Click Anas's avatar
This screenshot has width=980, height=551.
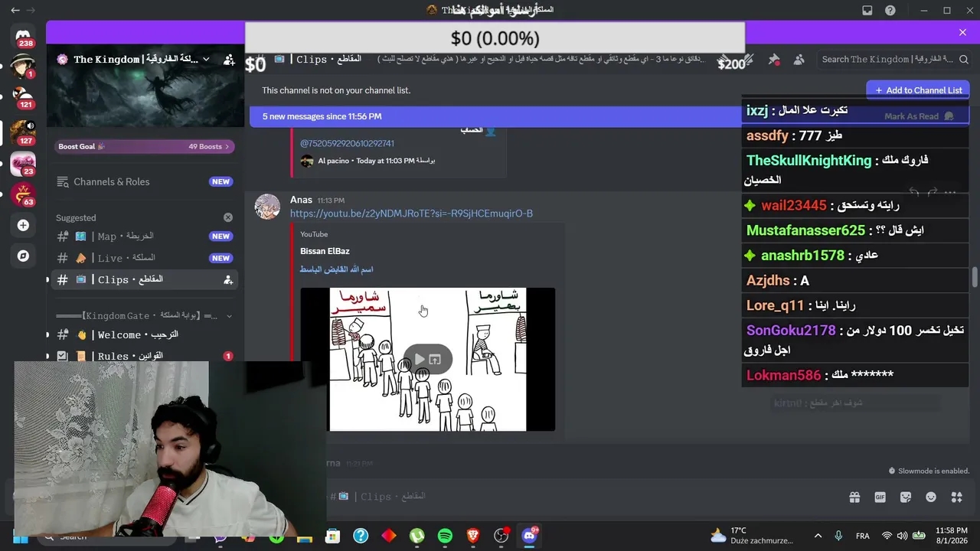point(267,207)
